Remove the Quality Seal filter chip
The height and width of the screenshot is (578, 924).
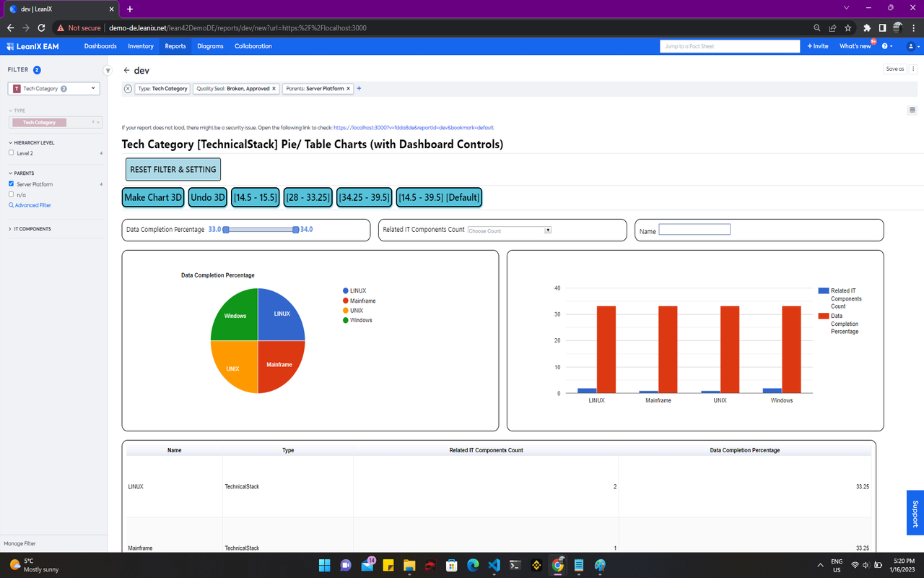coord(274,89)
